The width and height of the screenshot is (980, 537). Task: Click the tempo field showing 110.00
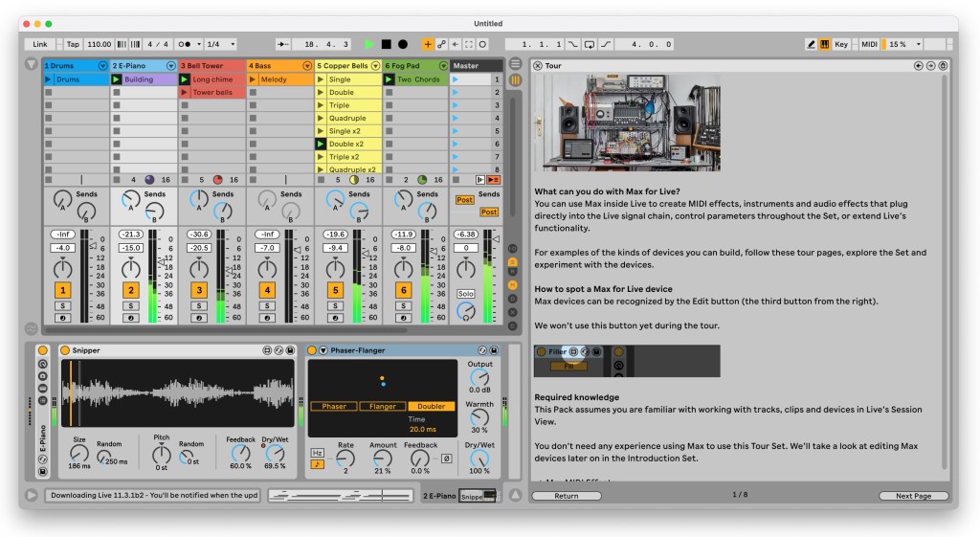pyautogui.click(x=99, y=44)
